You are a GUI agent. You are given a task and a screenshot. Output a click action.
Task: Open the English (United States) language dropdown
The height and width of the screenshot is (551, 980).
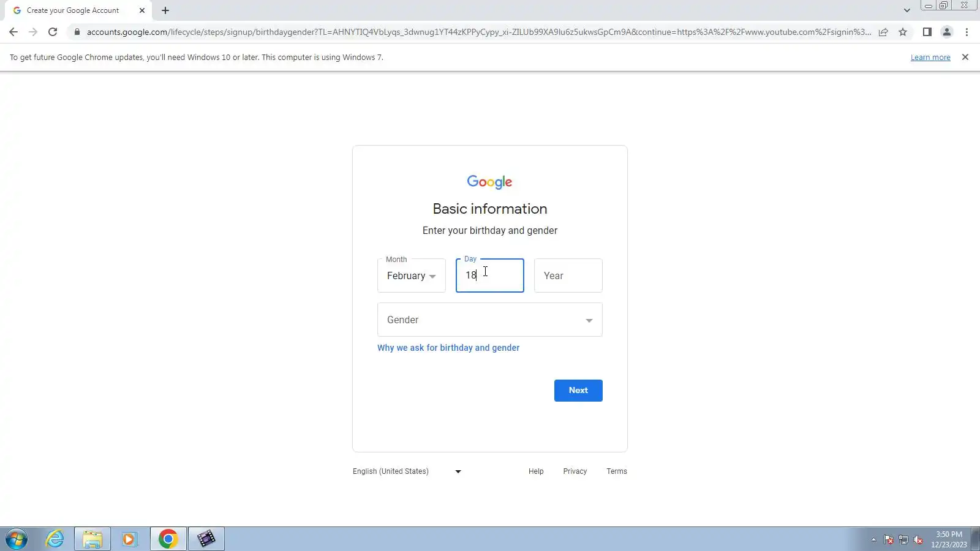(407, 471)
